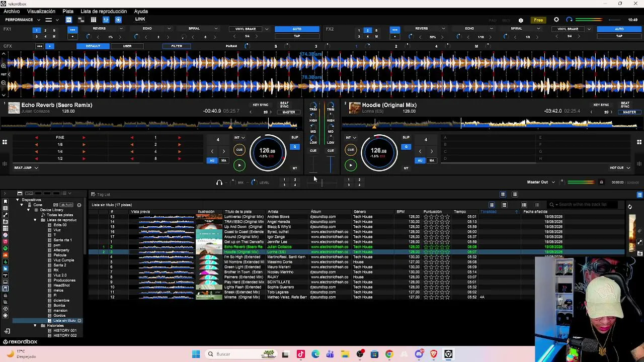Click MA manual loop button on deck 2
This screenshot has width=644, height=362.
pos(432,160)
